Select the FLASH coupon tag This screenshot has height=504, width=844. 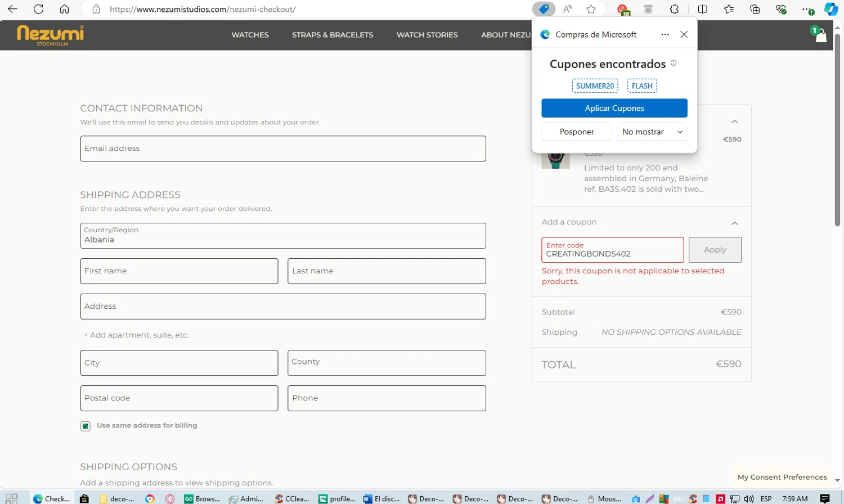pyautogui.click(x=642, y=86)
